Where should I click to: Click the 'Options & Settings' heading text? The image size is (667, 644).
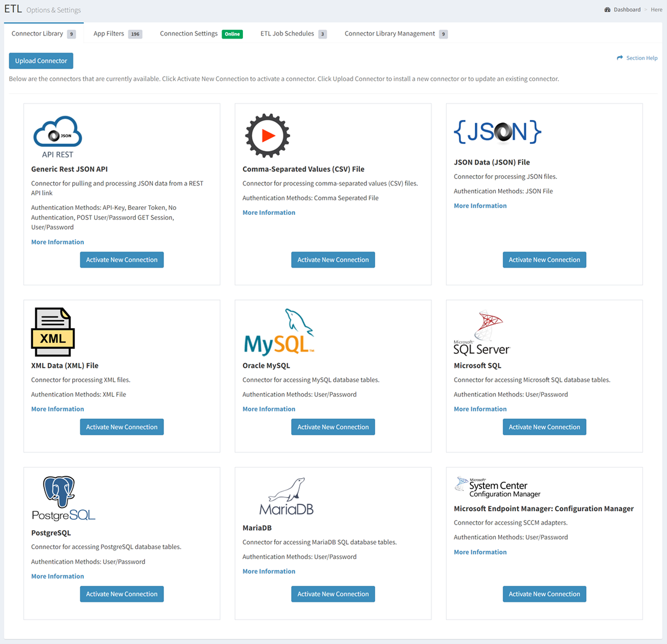(x=54, y=10)
